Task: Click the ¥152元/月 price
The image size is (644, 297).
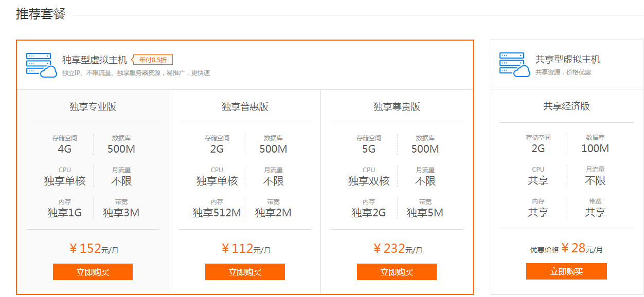Action: [x=94, y=249]
